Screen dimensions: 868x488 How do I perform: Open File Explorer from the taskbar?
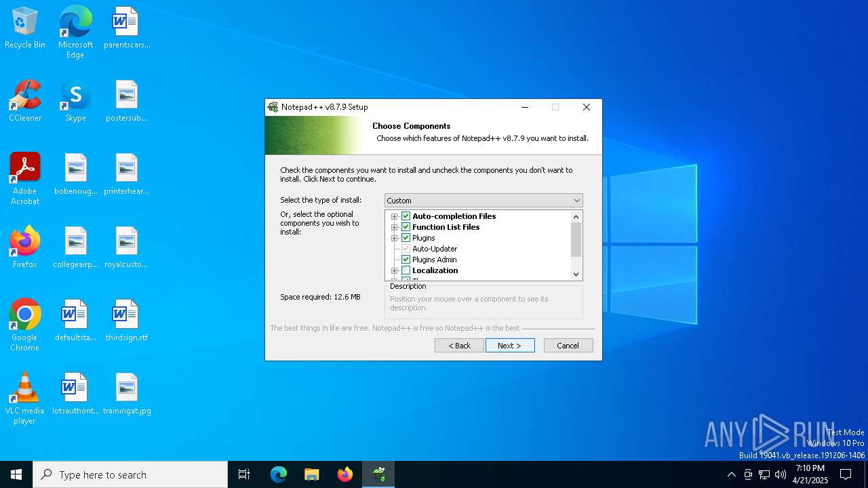pos(312,474)
